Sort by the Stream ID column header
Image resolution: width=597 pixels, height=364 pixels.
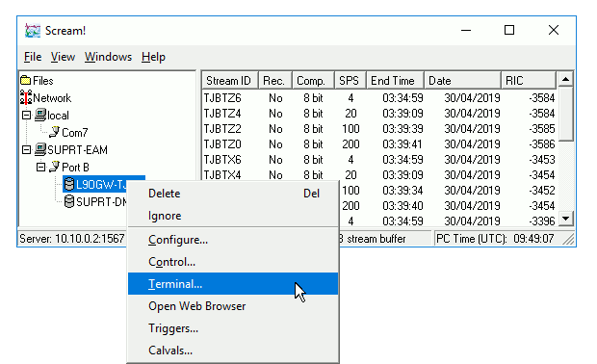[x=229, y=80]
